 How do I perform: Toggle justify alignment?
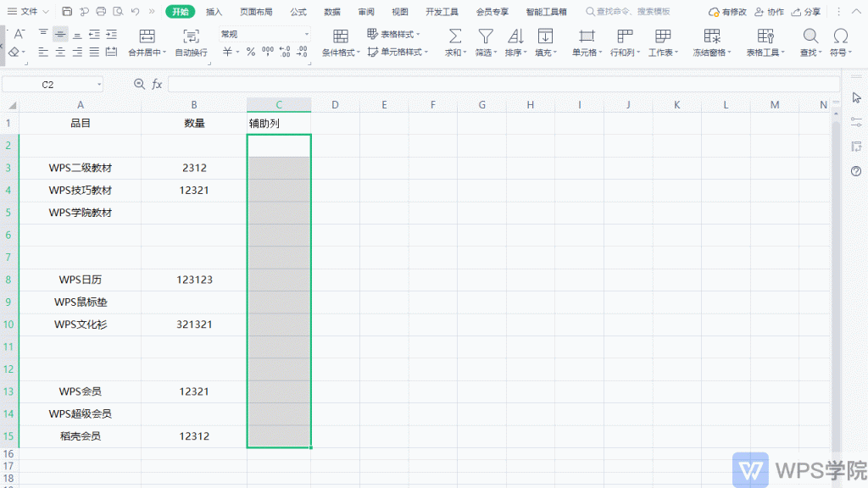point(95,52)
